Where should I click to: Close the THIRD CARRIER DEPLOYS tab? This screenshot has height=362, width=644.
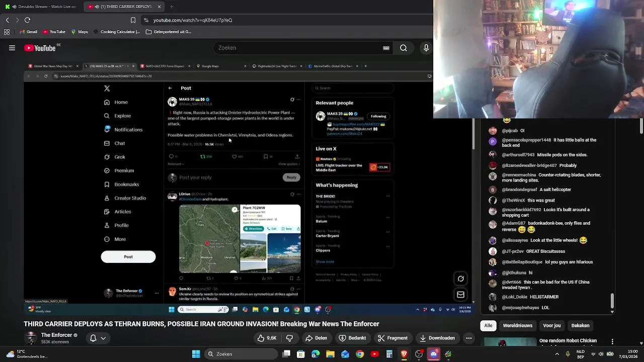159,7
